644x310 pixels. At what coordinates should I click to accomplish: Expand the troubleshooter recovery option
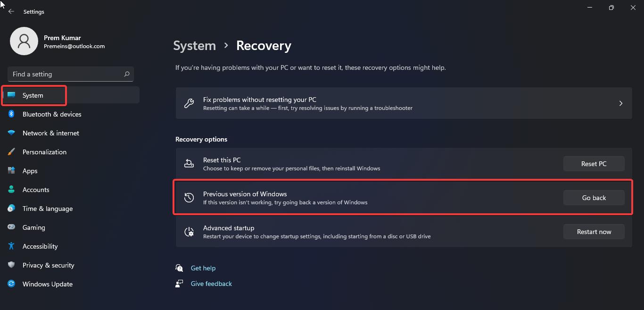[404, 103]
